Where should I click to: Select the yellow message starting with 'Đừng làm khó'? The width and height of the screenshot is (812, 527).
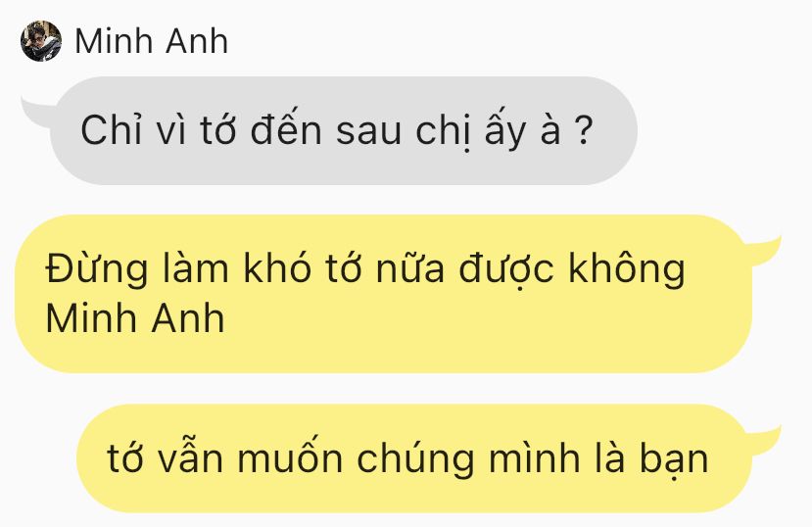click(x=383, y=294)
